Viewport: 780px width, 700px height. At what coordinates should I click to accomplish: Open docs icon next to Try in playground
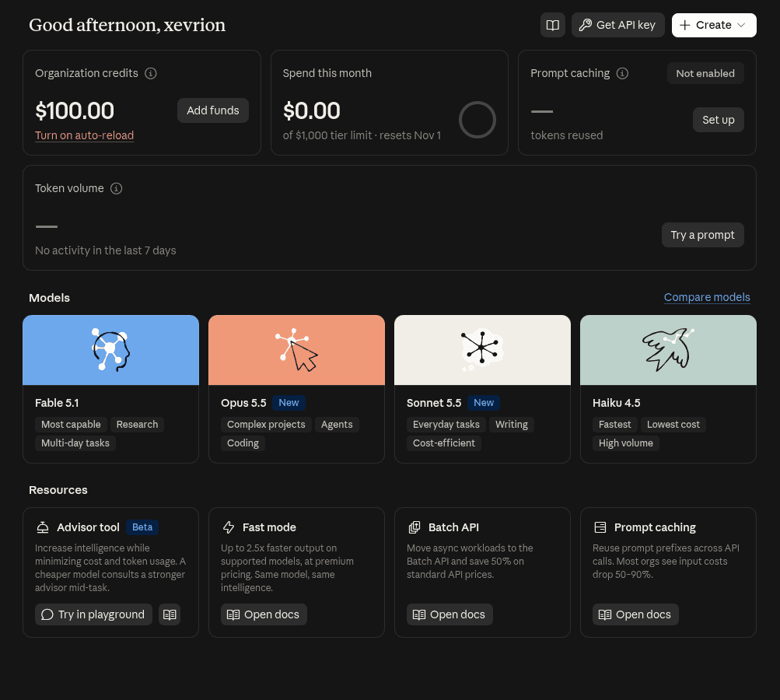170,614
